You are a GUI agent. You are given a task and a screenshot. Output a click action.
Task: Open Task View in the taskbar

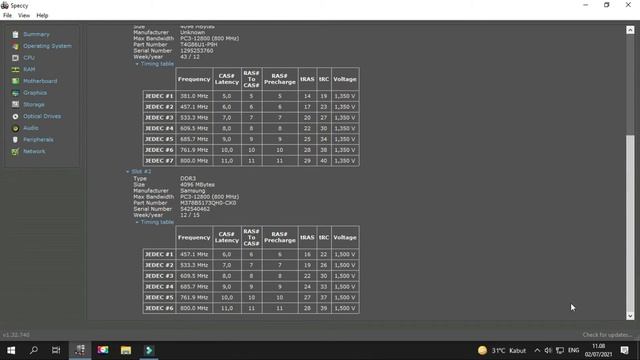click(x=56, y=350)
